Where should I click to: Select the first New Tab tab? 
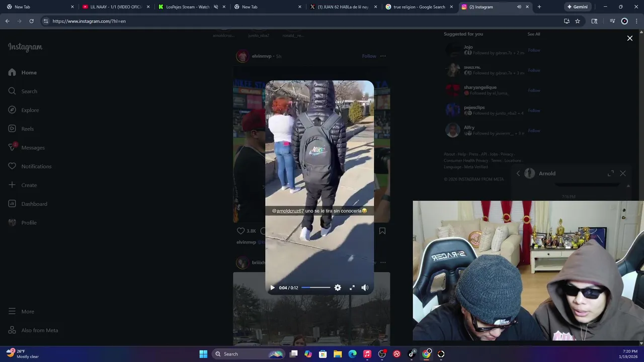point(40,7)
